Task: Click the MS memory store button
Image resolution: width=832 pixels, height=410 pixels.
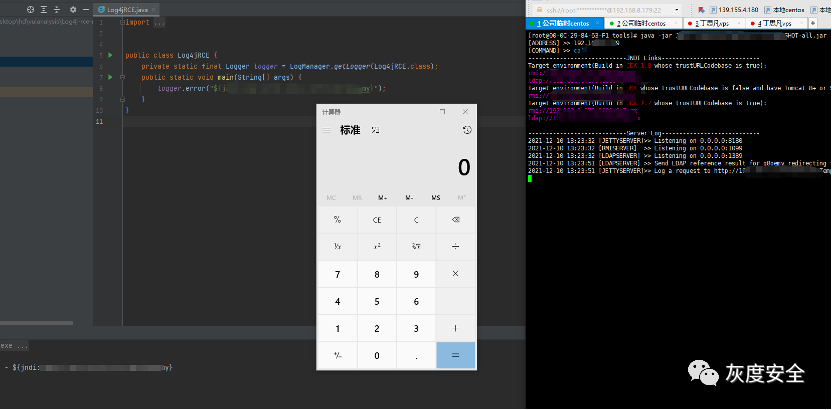Action: tap(436, 198)
